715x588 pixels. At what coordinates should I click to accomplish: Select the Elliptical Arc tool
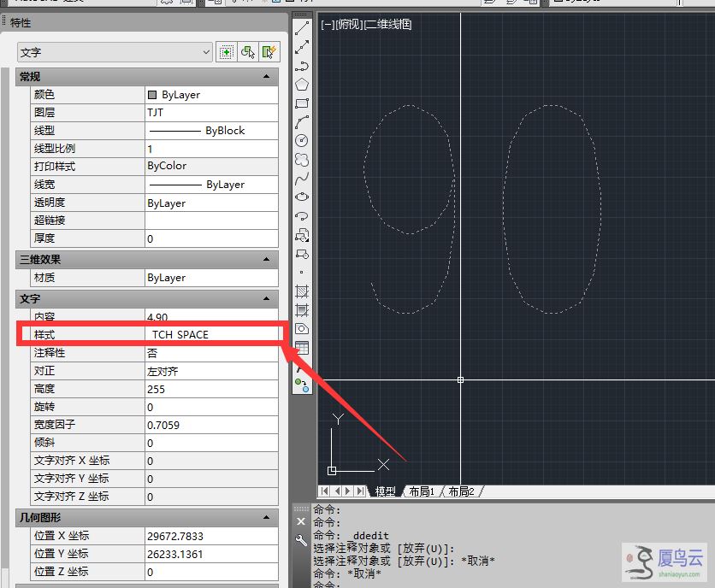302,216
